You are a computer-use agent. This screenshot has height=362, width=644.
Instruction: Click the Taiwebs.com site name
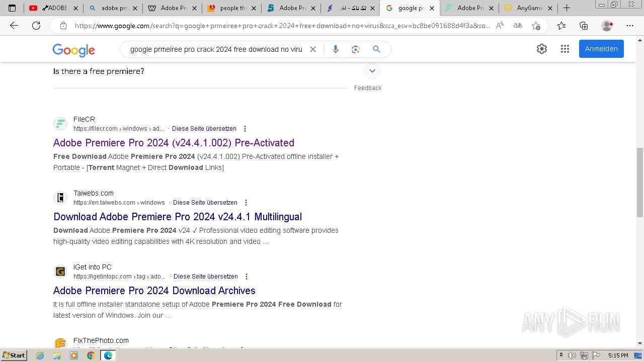pos(94,193)
